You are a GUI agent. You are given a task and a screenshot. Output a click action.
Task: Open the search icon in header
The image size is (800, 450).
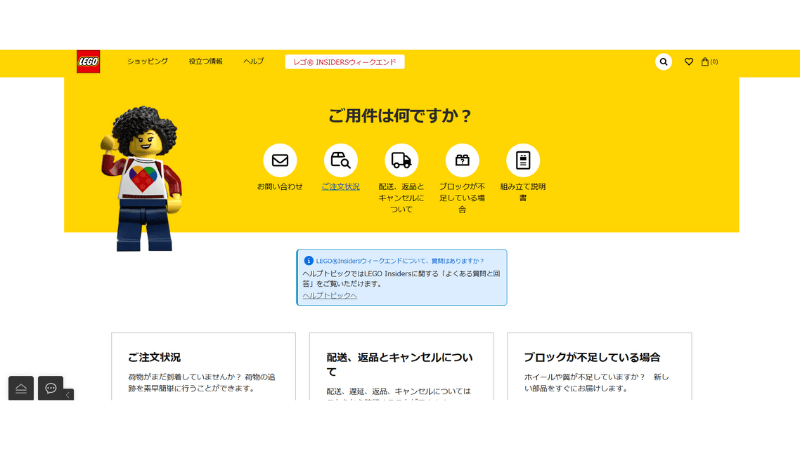click(663, 62)
